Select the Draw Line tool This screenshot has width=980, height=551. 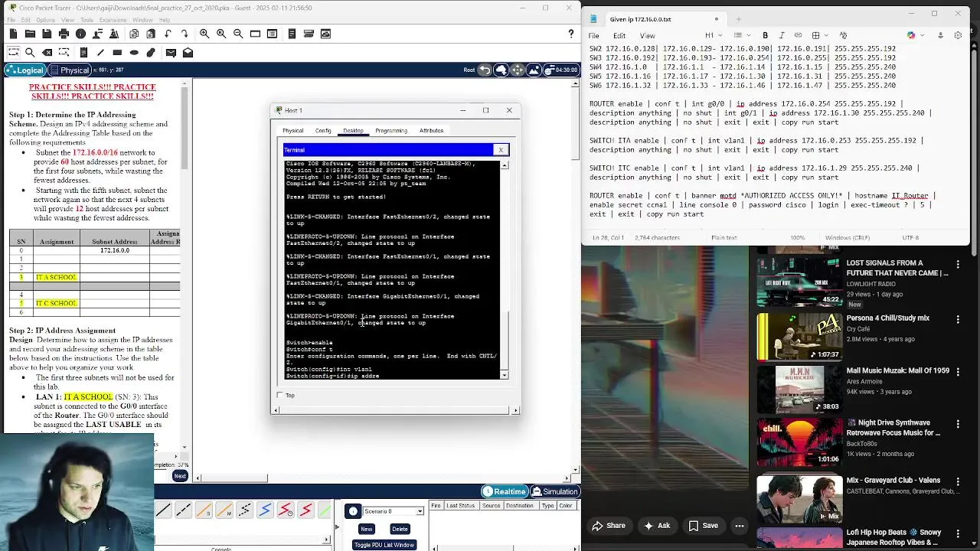pos(100,52)
